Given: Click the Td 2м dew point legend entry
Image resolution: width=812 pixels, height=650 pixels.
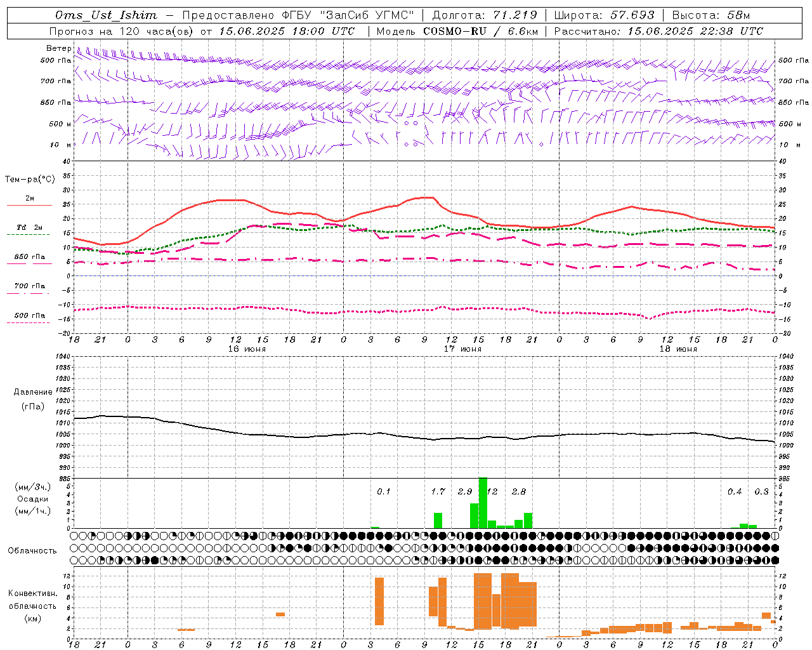Looking at the screenshot, I should click(x=30, y=227).
